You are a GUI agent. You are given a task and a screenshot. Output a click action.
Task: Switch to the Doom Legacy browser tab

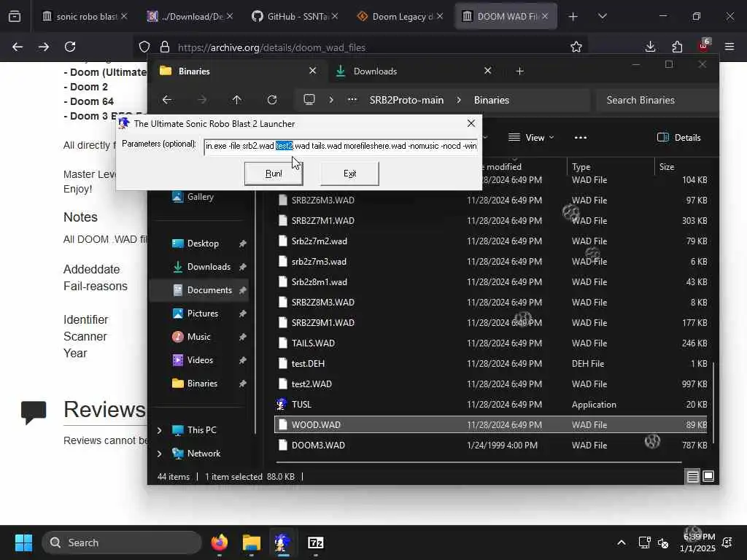coord(400,16)
